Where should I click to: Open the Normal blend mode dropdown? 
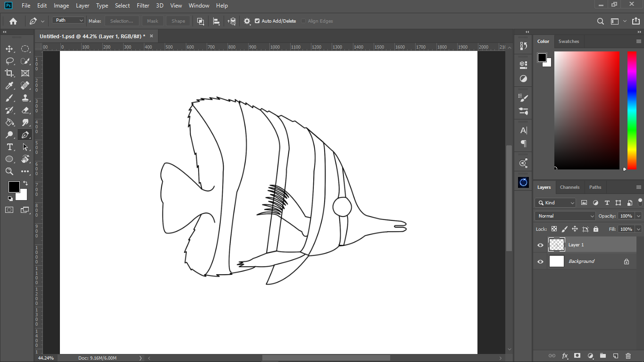[565, 216]
